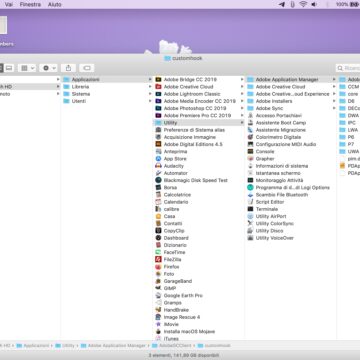Select the FaceTime app icon
The image size is (360, 360).
[x=158, y=252]
